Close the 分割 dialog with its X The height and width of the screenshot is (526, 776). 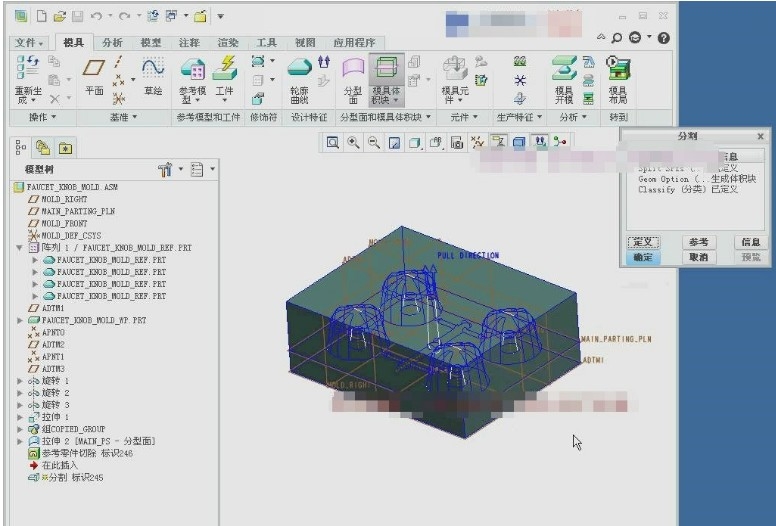point(761,136)
